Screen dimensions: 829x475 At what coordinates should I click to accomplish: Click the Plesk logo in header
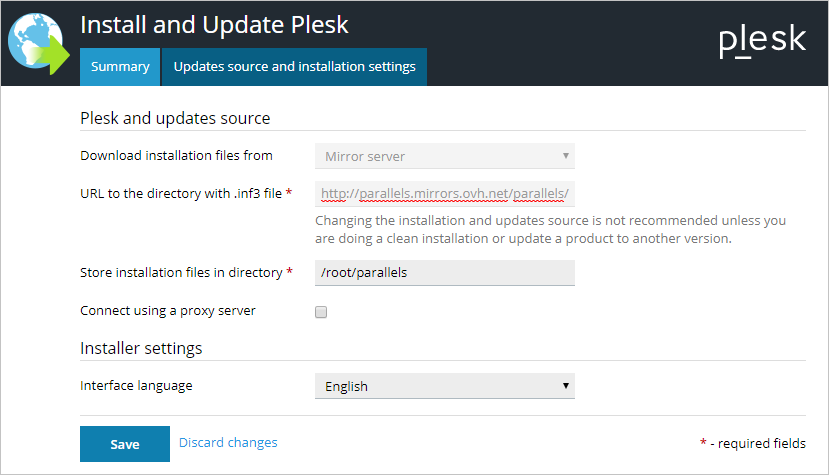[761, 41]
